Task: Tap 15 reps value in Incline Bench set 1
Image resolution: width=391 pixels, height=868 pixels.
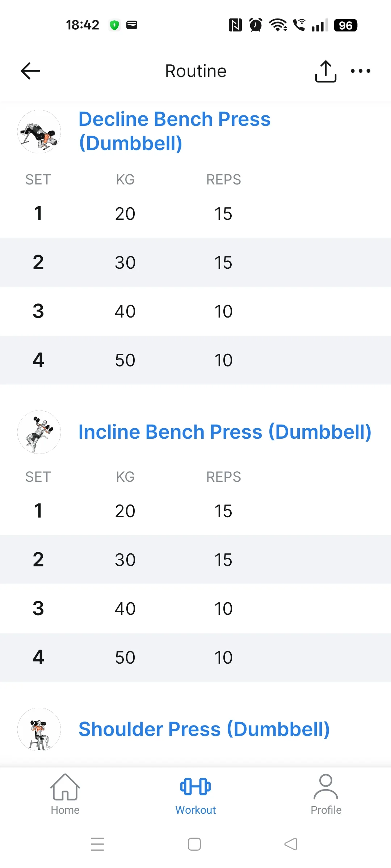Action: [223, 511]
